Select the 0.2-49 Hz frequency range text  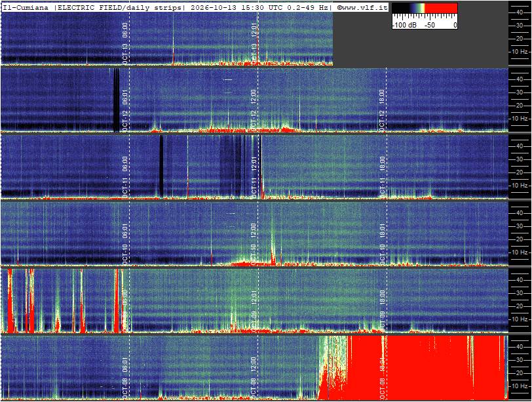pos(308,8)
